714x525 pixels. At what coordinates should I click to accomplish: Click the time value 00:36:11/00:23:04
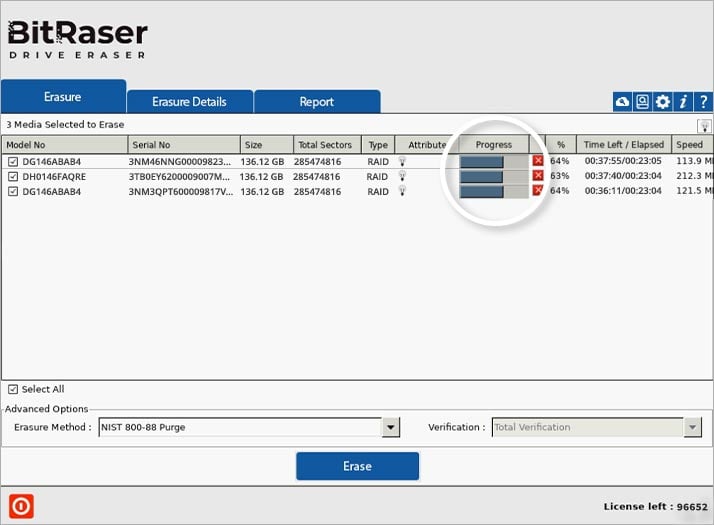[x=623, y=191]
